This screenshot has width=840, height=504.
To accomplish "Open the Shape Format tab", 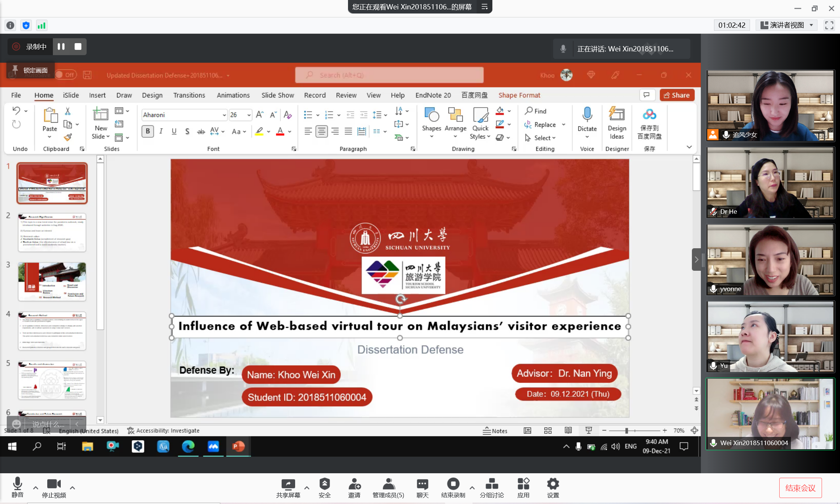I will [519, 95].
